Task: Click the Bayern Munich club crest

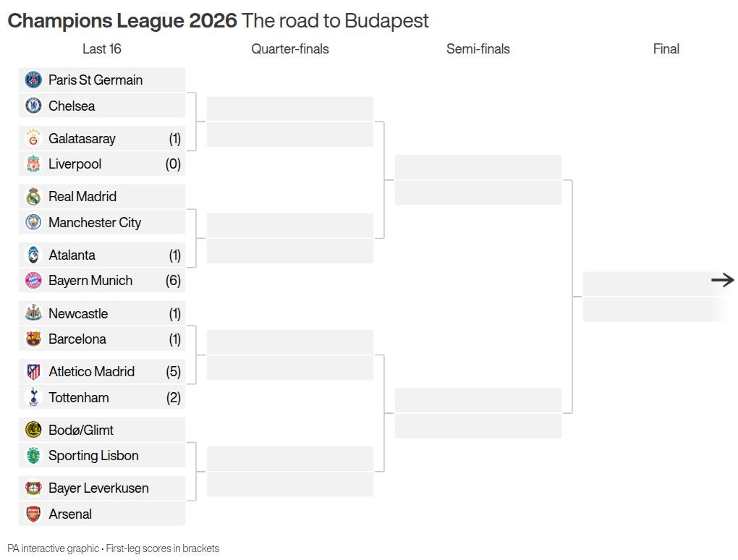Action: pyautogui.click(x=33, y=281)
